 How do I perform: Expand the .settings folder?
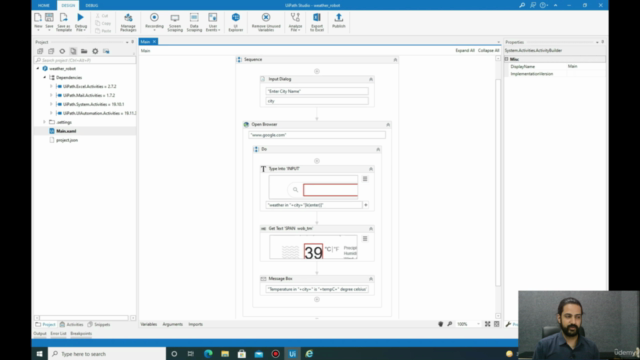44,122
